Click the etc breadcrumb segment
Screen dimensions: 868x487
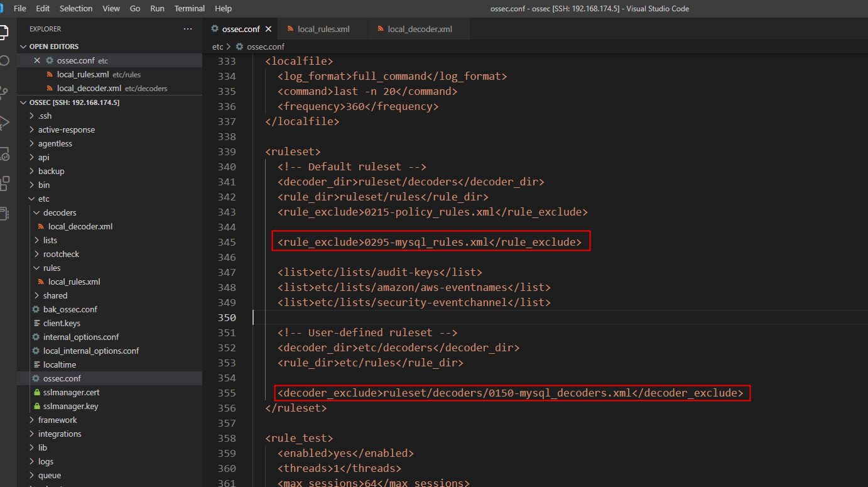[218, 47]
